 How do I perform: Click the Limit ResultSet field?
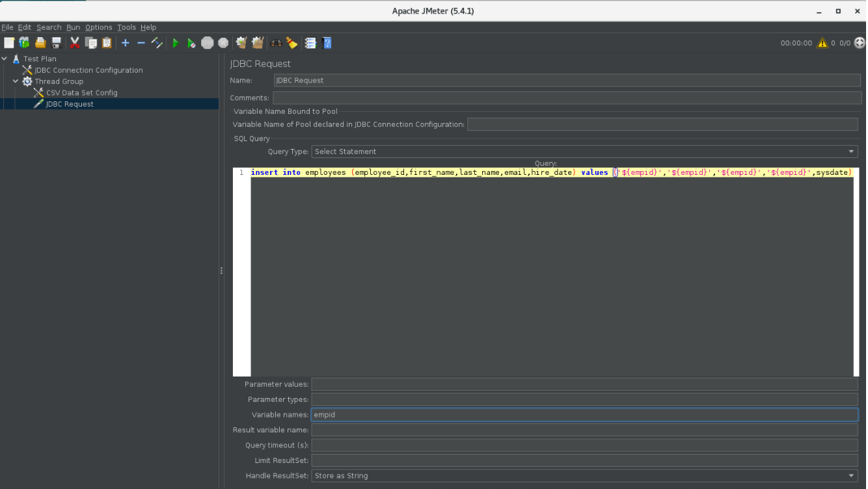point(585,460)
